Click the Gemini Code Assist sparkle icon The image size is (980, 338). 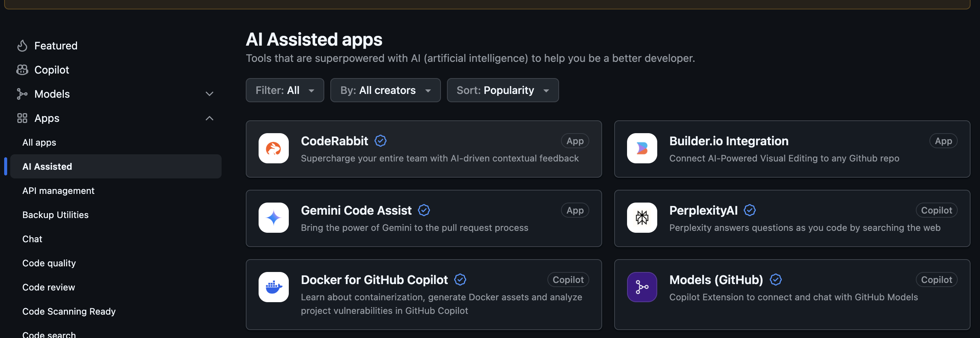[x=273, y=218]
